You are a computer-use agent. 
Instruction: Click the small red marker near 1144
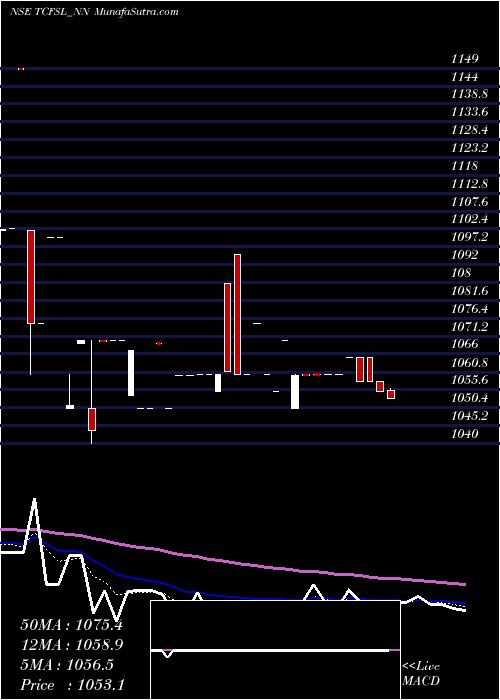(21, 69)
